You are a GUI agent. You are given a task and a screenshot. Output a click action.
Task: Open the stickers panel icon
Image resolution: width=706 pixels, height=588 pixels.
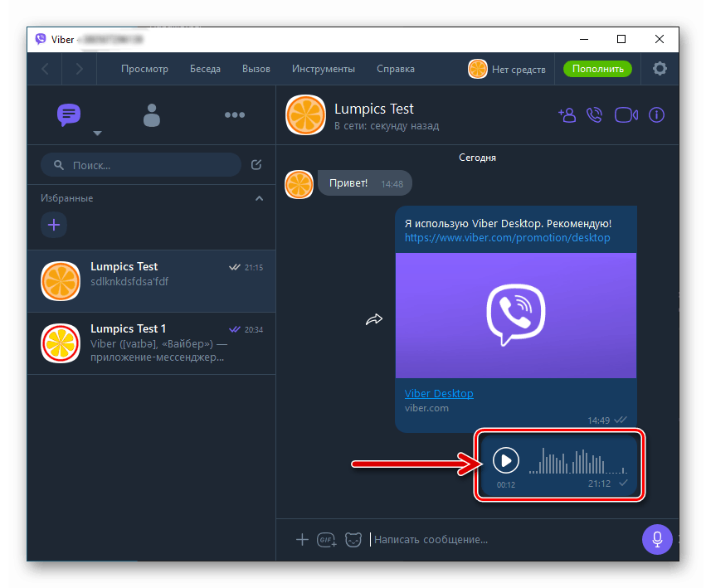coord(353,539)
